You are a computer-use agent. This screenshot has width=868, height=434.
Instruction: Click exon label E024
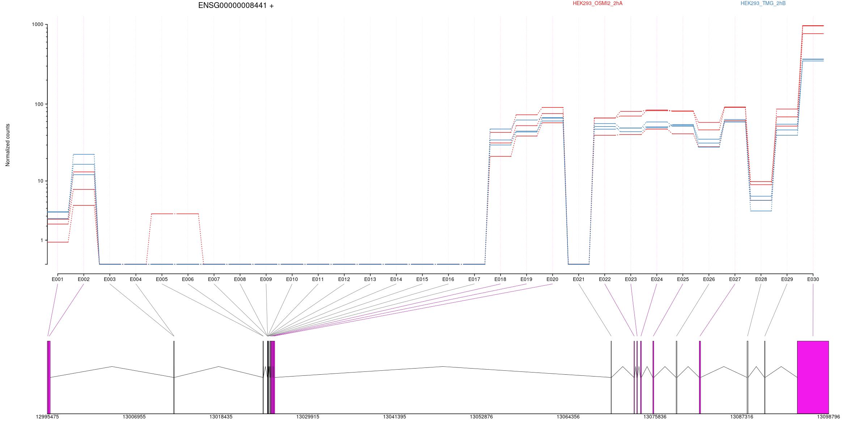point(657,279)
